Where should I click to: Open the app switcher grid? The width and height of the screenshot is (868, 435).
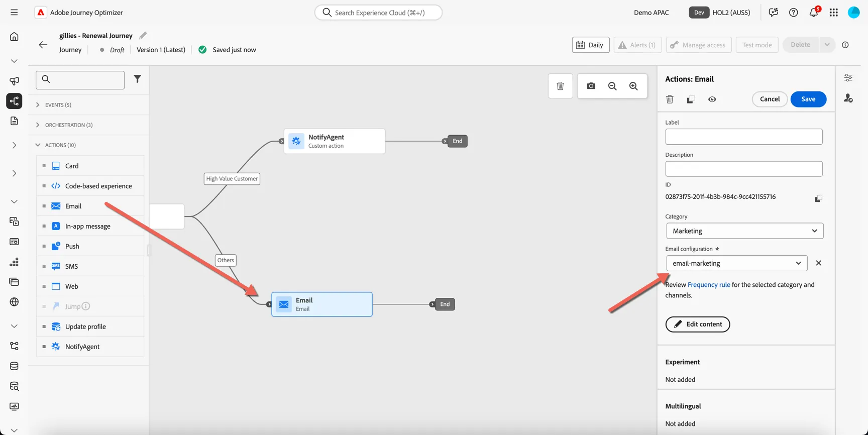(834, 13)
